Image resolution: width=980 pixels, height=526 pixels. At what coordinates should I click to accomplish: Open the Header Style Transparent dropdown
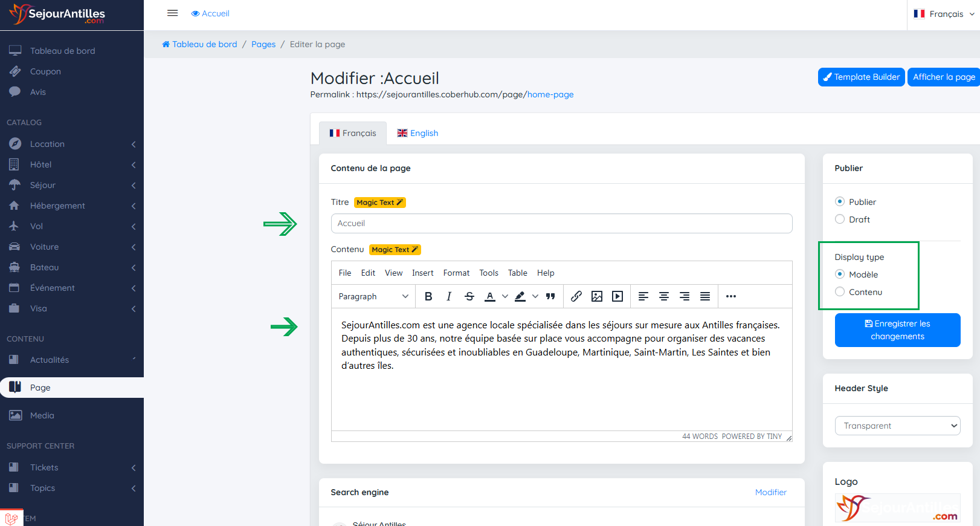(897, 426)
